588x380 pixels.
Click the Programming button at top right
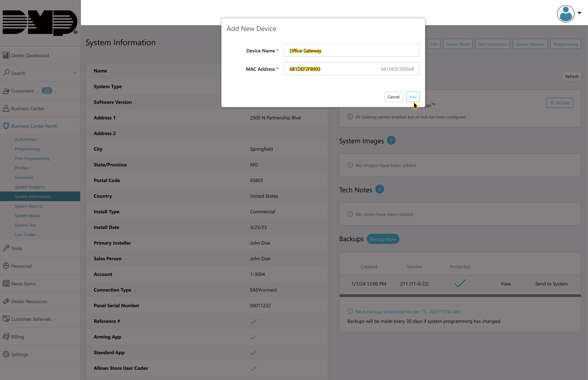[566, 44]
